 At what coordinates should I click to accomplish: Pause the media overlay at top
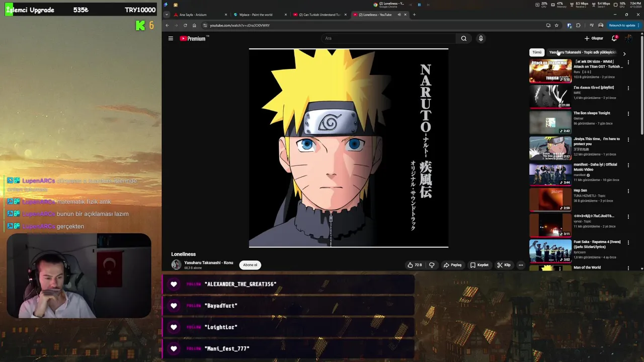(x=419, y=5)
